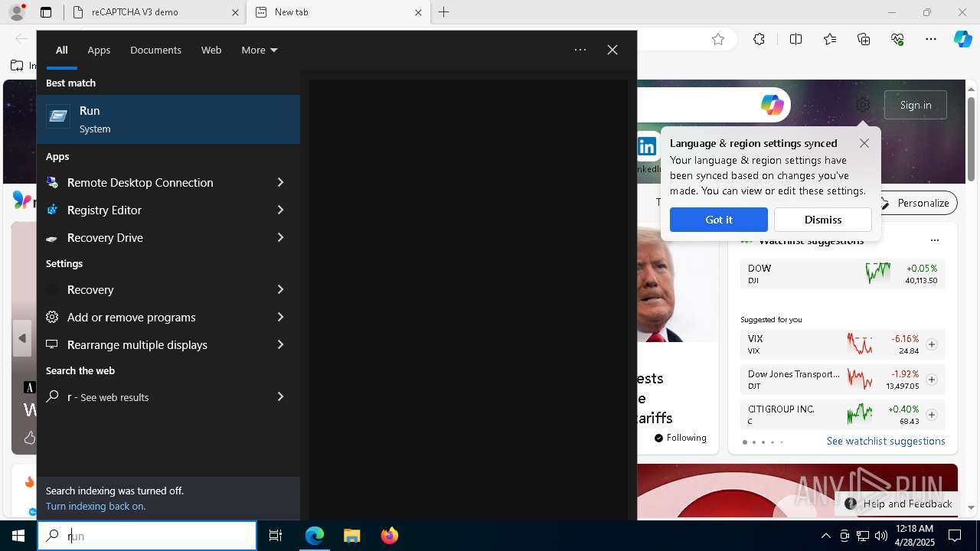Add Dow Jones Transport to watchlist
The height and width of the screenshot is (551, 980).
pos(932,380)
